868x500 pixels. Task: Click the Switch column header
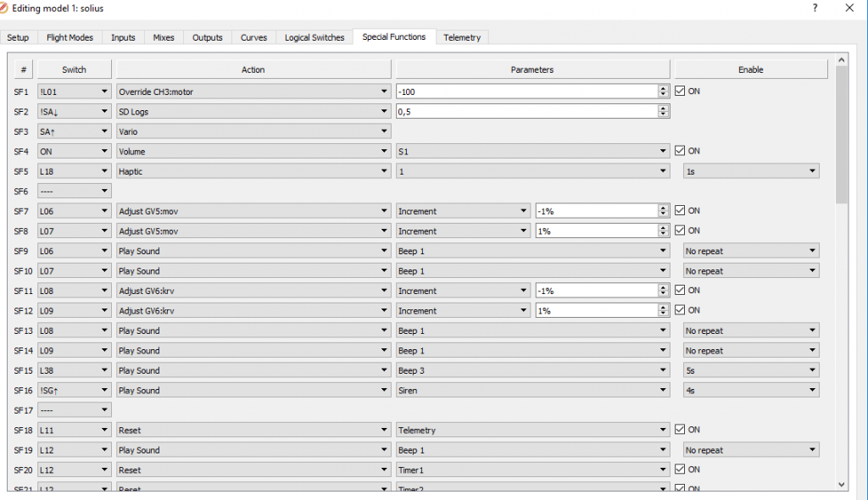75,69
